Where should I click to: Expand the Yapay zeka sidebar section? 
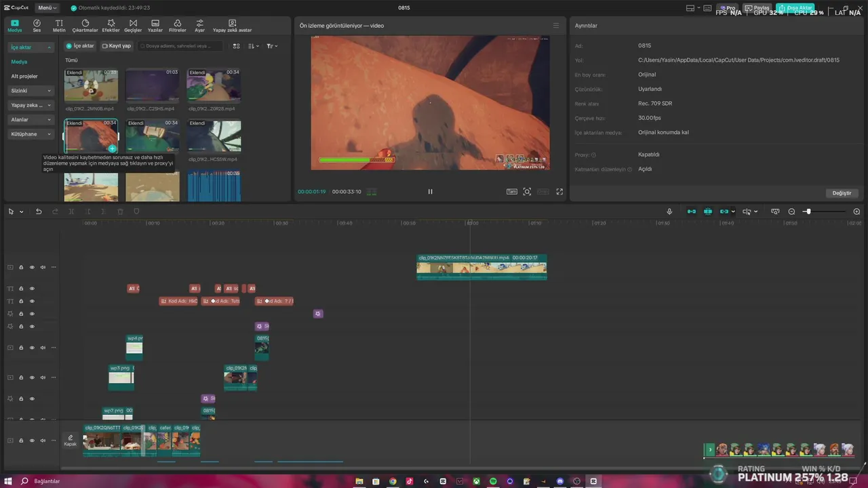[x=31, y=105]
